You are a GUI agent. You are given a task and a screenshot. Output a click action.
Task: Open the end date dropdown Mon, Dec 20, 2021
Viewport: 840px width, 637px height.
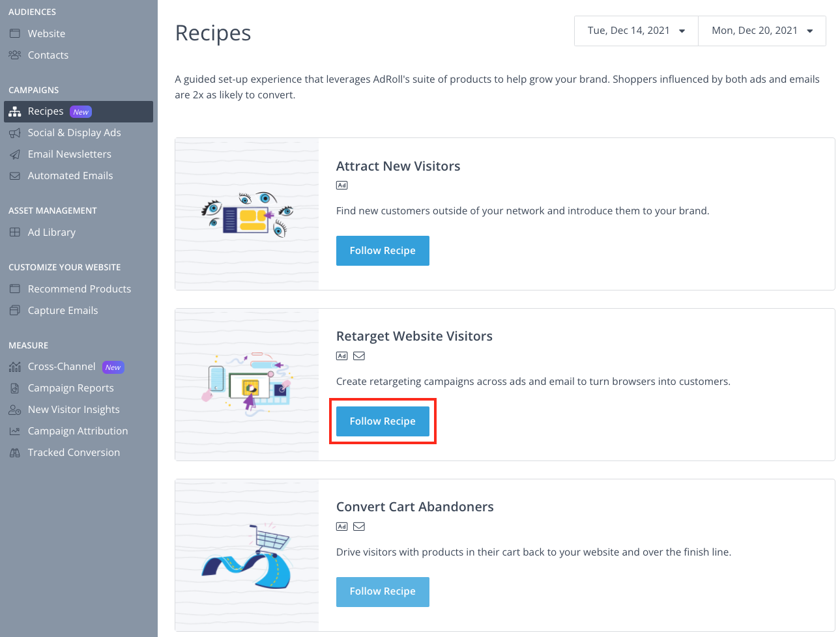(762, 31)
